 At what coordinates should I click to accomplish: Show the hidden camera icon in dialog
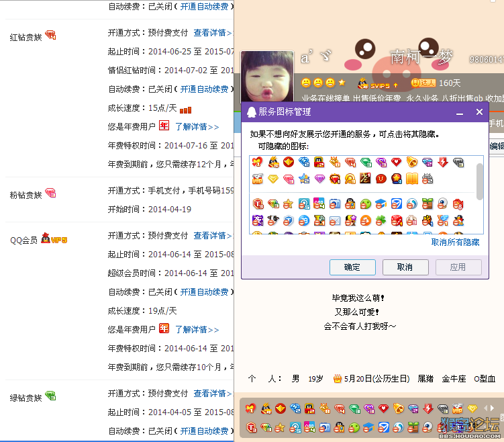click(x=335, y=204)
